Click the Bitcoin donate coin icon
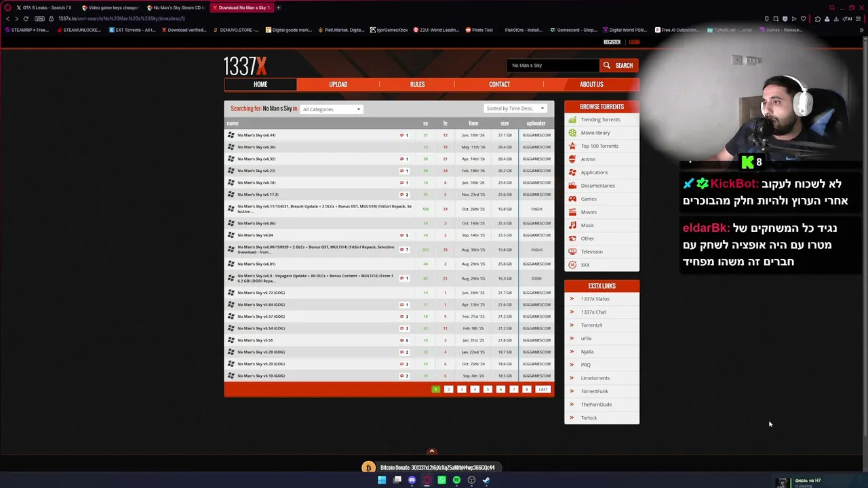The image size is (868, 488). [x=368, y=468]
